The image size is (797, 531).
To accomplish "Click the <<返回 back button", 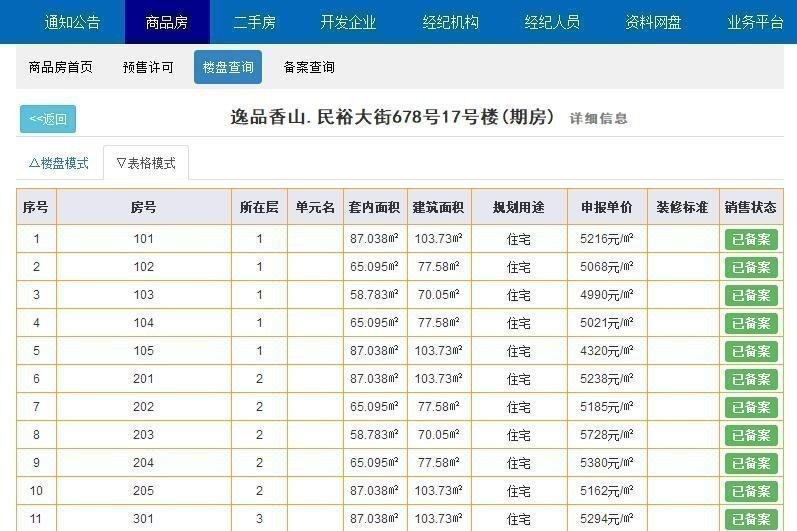I will 48,119.
